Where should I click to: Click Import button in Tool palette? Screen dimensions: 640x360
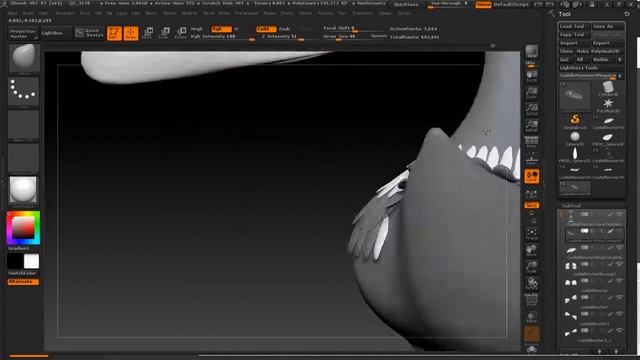click(574, 43)
